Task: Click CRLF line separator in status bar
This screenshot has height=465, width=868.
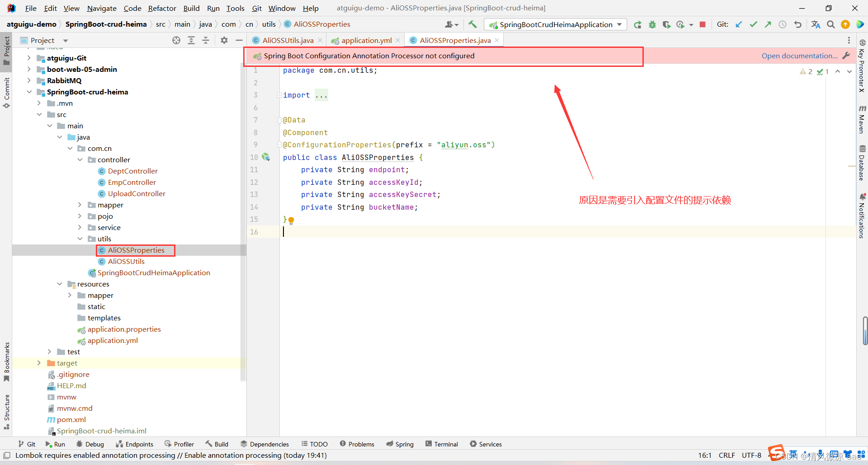Action: pos(726,455)
